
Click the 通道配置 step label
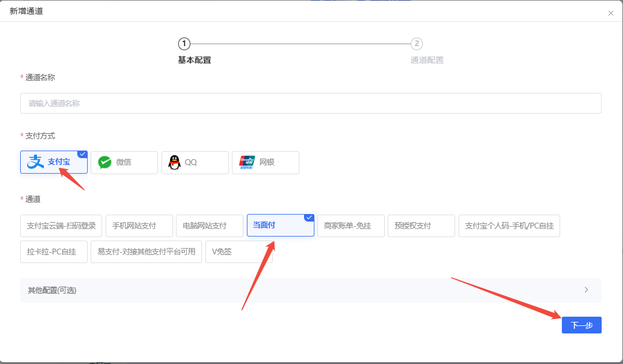tap(427, 59)
